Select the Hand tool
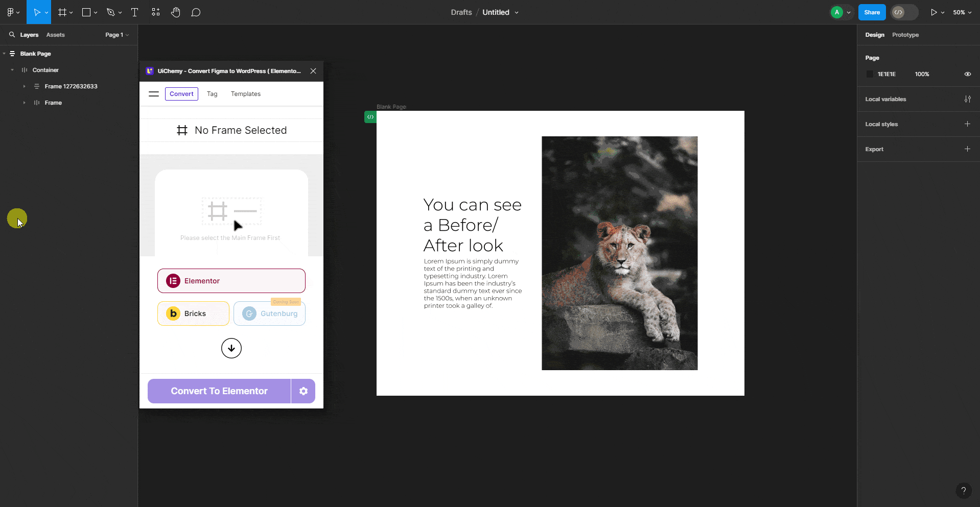 tap(175, 12)
